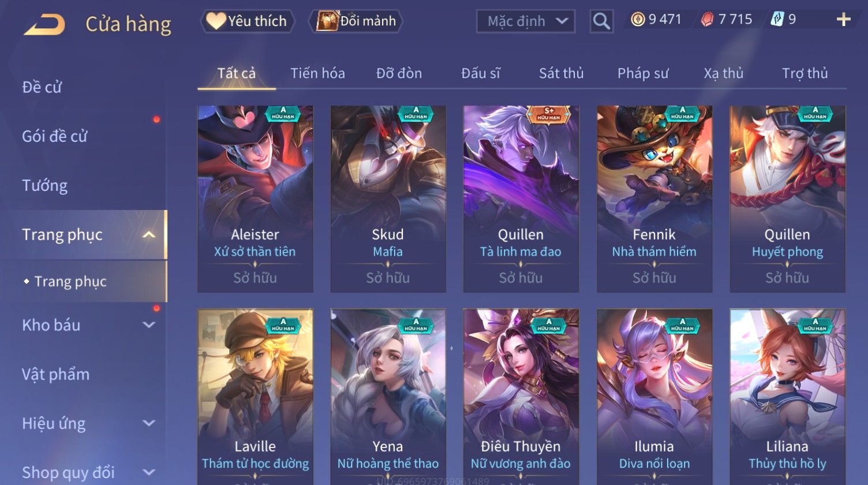The width and height of the screenshot is (868, 485).
Task: Open Tướng in the sidebar
Action: click(x=44, y=185)
